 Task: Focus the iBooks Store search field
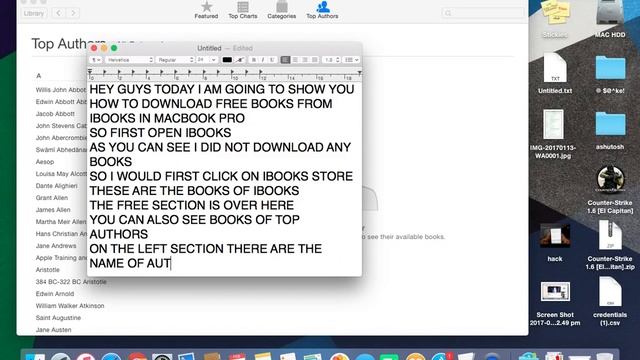click(483, 13)
